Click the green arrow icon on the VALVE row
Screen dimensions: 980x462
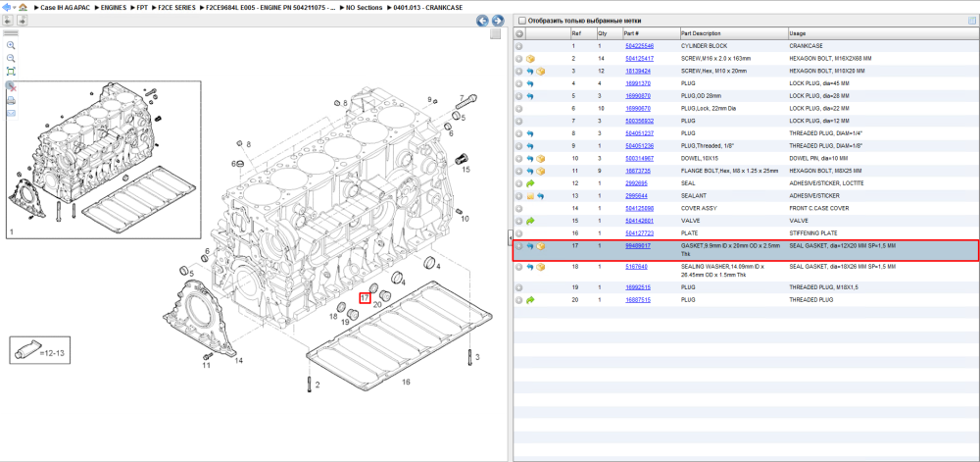(530, 221)
